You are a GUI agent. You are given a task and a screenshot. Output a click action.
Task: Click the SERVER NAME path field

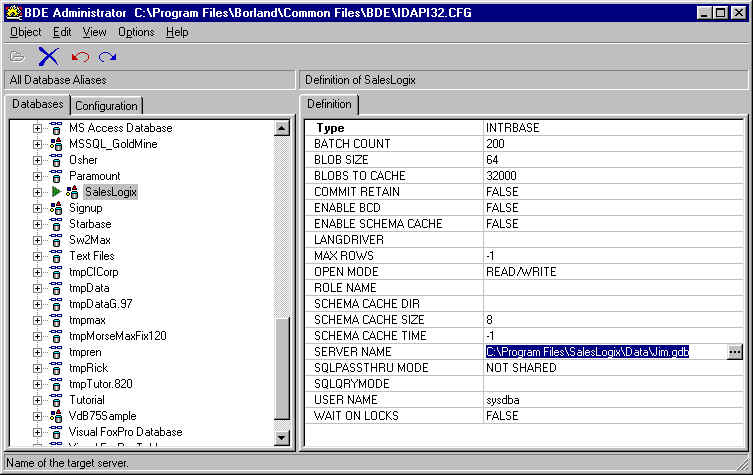[606, 352]
